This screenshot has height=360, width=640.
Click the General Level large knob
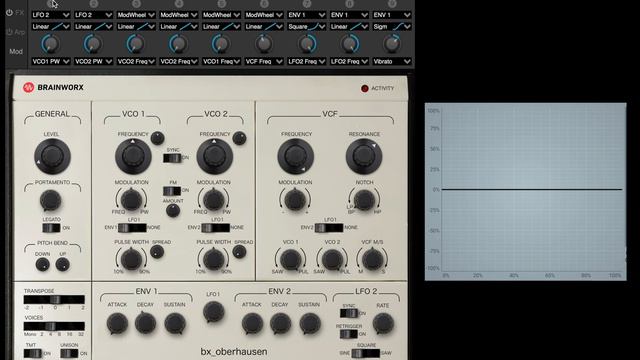[x=52, y=156]
